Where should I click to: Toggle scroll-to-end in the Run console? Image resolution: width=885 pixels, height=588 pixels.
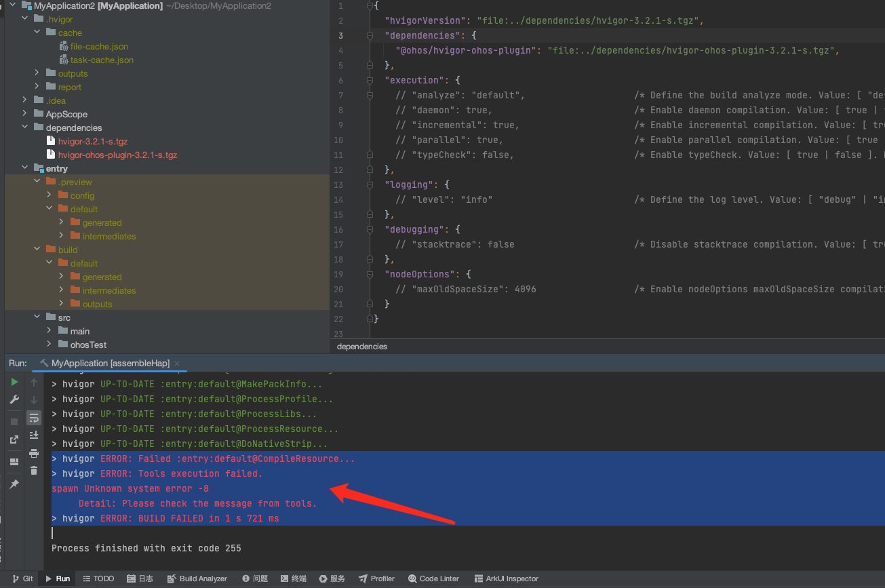pyautogui.click(x=34, y=435)
